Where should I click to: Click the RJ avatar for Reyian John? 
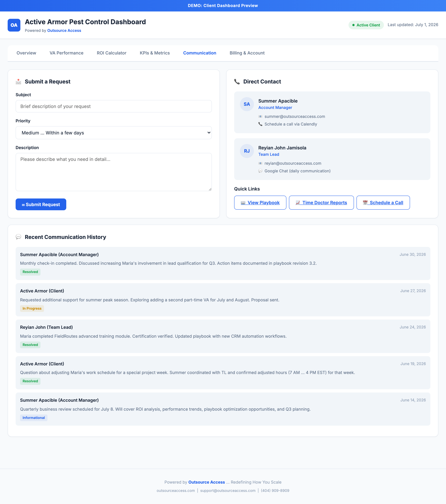pyautogui.click(x=247, y=151)
